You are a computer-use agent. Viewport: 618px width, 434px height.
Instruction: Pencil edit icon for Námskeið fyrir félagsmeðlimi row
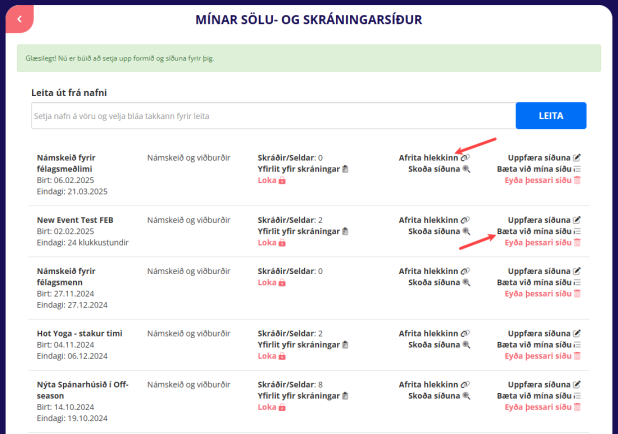577,158
